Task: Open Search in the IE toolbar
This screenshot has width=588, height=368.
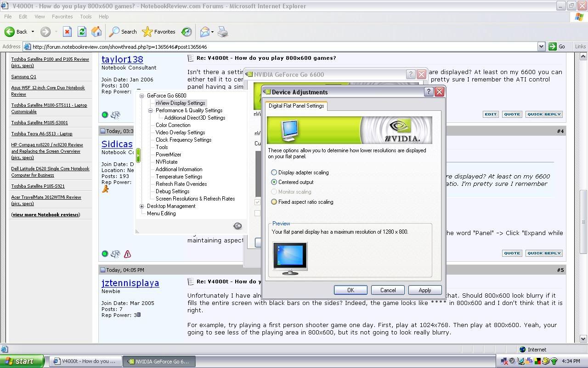Action: (123, 32)
